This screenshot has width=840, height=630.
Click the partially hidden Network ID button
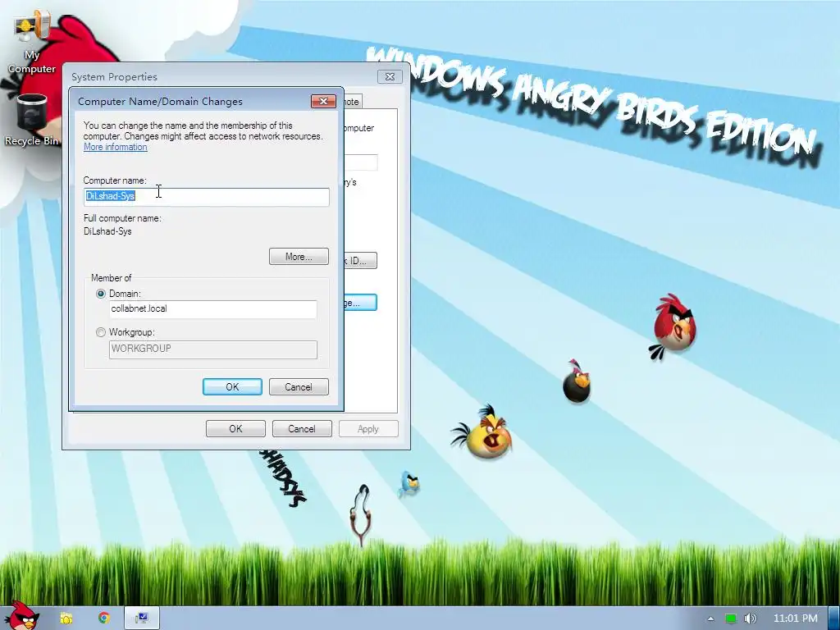pyautogui.click(x=361, y=260)
